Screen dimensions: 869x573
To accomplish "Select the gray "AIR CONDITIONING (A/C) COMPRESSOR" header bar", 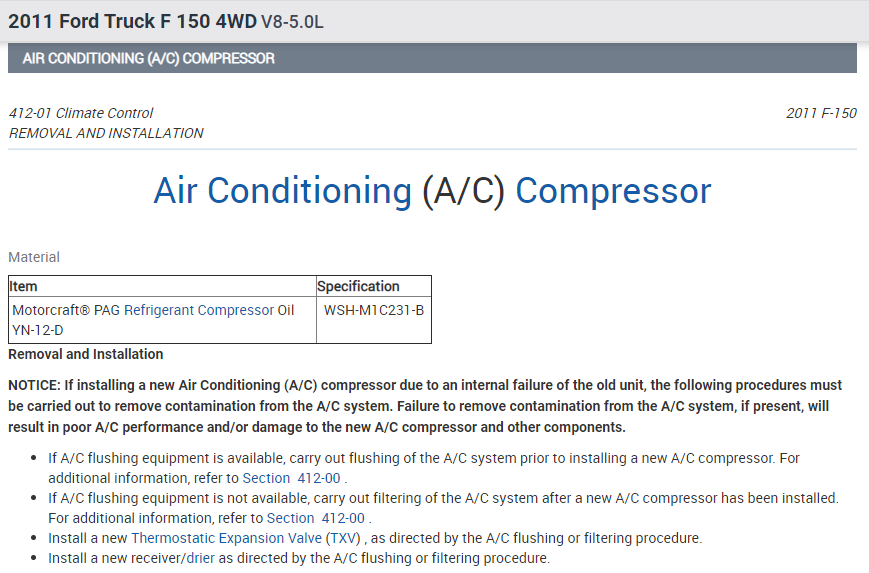I will (x=432, y=58).
